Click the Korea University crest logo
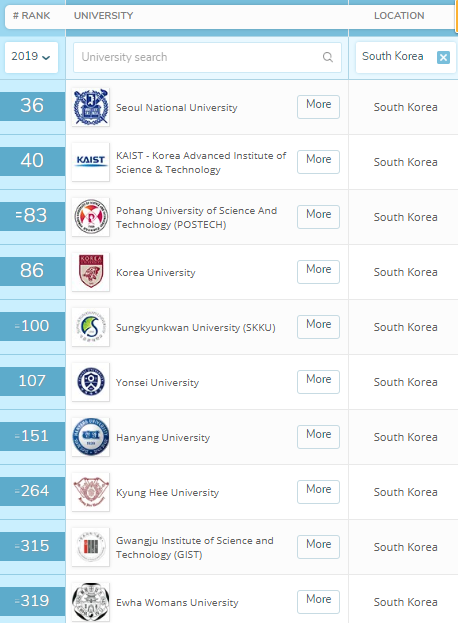This screenshot has width=458, height=623. [91, 272]
